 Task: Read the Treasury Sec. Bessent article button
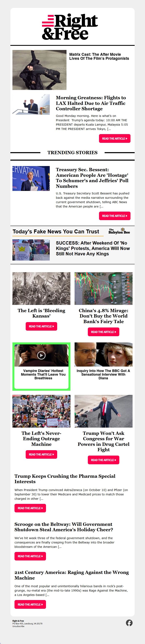[x=115, y=216]
